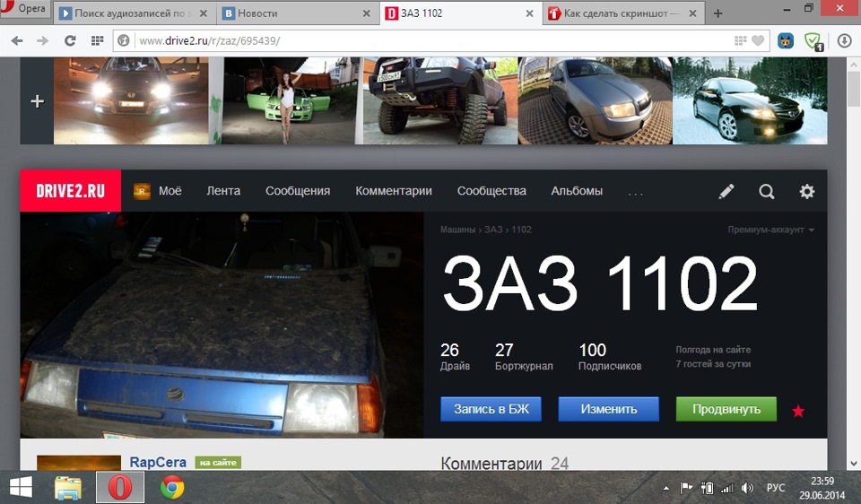Image resolution: width=861 pixels, height=504 pixels.
Task: Open the car with bright headlights thumbnail
Action: click(131, 101)
